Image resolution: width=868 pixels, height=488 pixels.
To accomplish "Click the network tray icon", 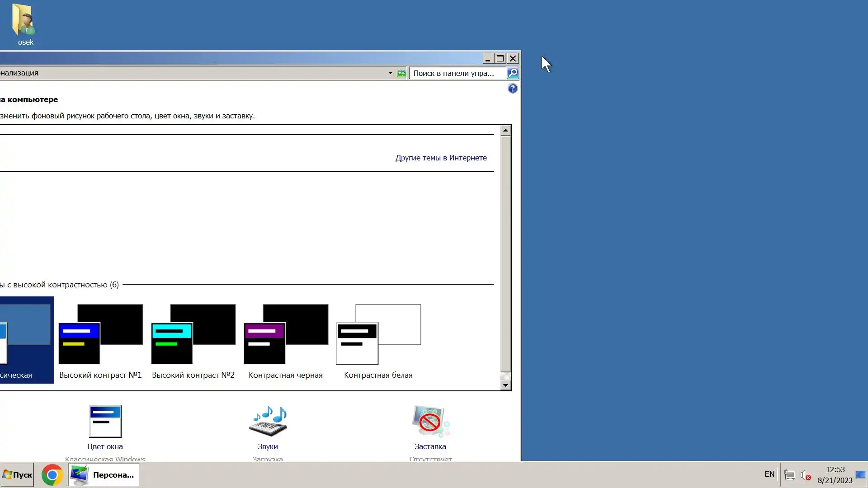I will coord(789,475).
